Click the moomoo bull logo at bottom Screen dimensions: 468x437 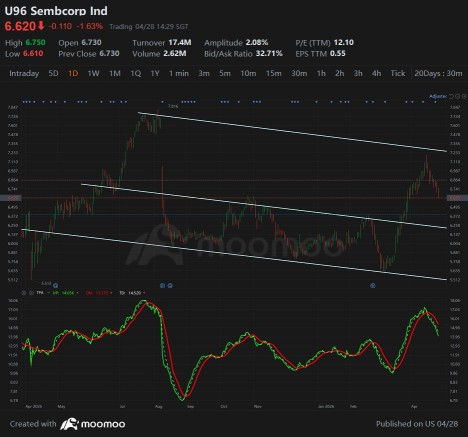coord(69,424)
